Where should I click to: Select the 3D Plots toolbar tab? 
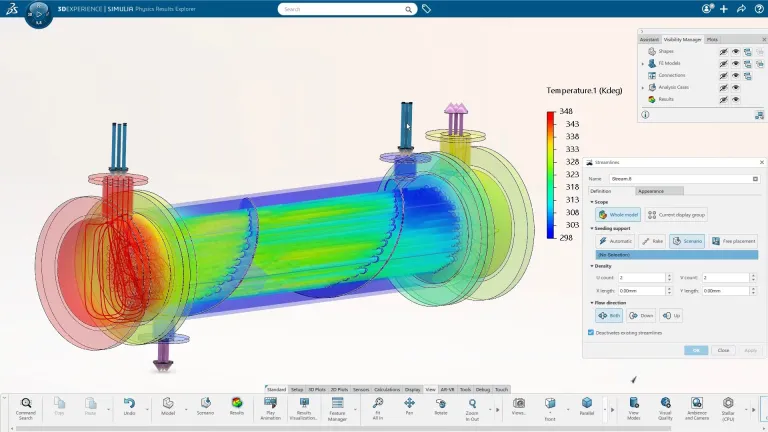pyautogui.click(x=317, y=389)
